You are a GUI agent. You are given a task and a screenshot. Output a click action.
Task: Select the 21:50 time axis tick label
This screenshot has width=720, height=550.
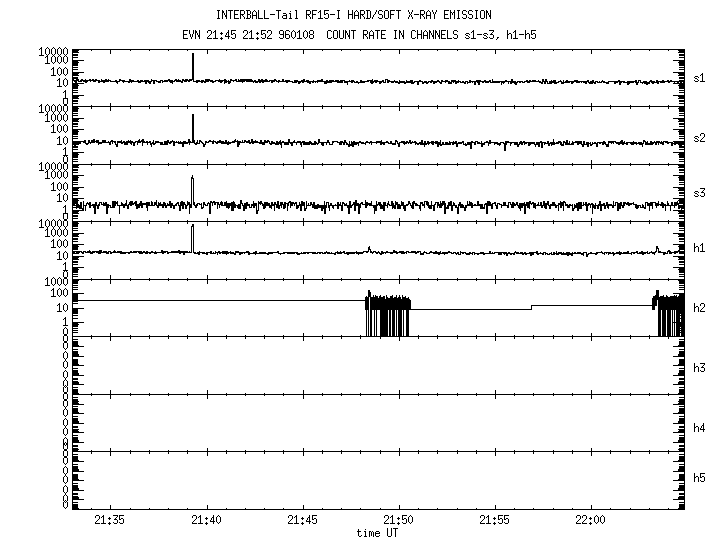398,521
